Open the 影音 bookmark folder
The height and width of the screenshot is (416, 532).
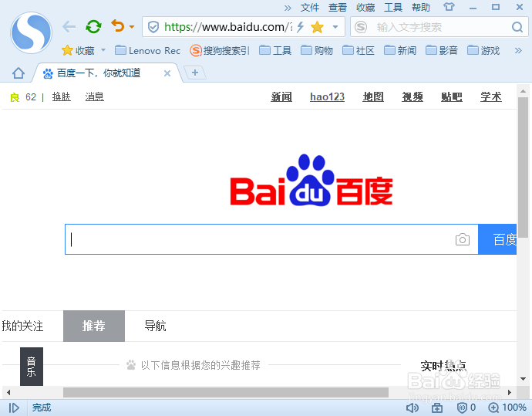442,51
